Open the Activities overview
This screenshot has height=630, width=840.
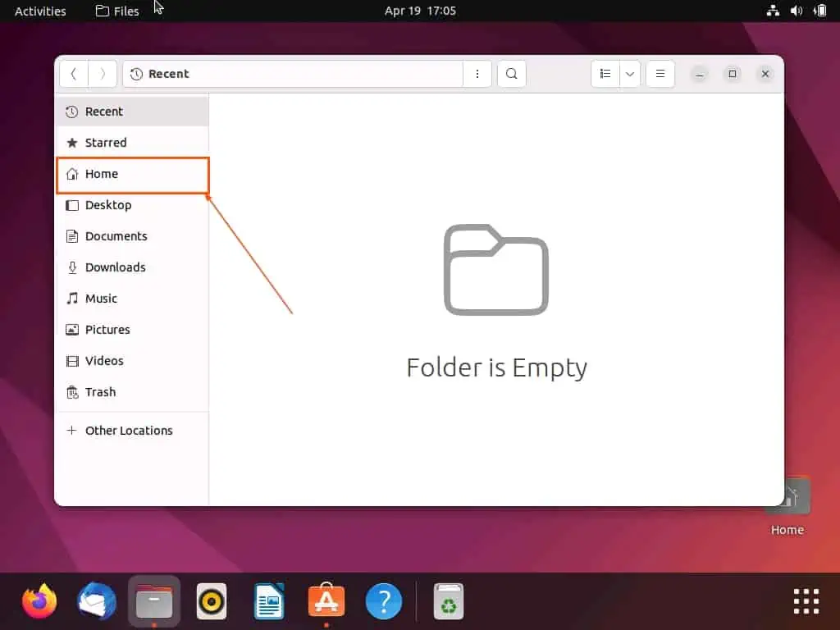click(x=39, y=11)
